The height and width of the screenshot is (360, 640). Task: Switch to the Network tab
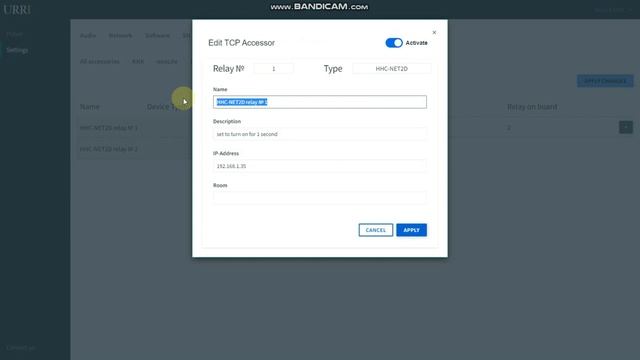click(120, 36)
